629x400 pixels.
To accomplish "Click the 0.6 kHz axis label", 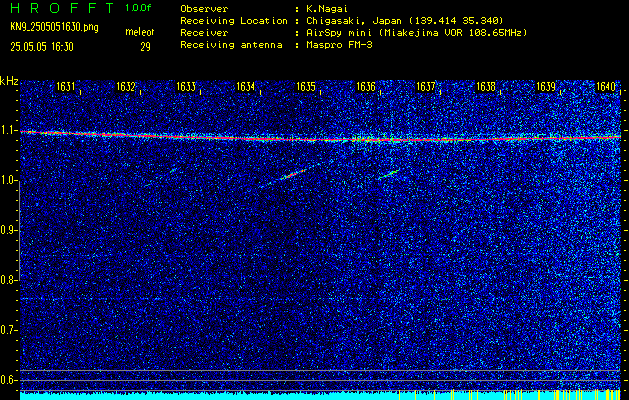I will point(8,380).
